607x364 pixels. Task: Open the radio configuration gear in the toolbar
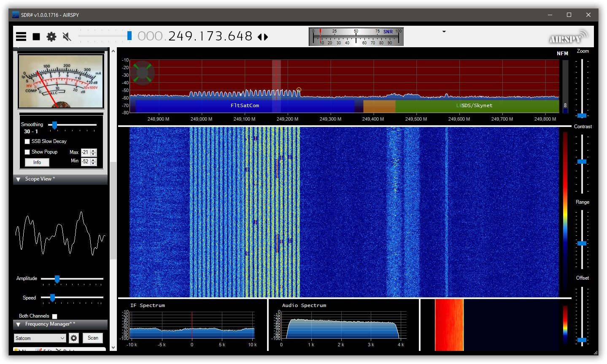coord(51,36)
